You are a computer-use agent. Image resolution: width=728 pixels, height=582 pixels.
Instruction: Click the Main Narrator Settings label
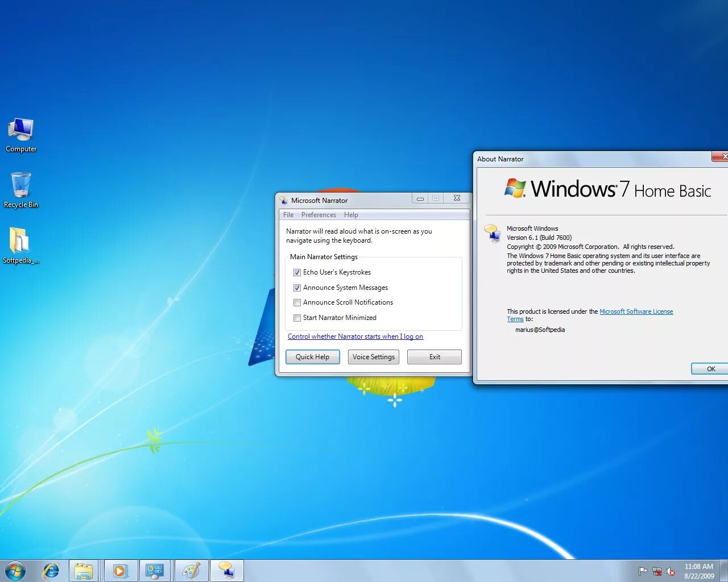(x=324, y=257)
